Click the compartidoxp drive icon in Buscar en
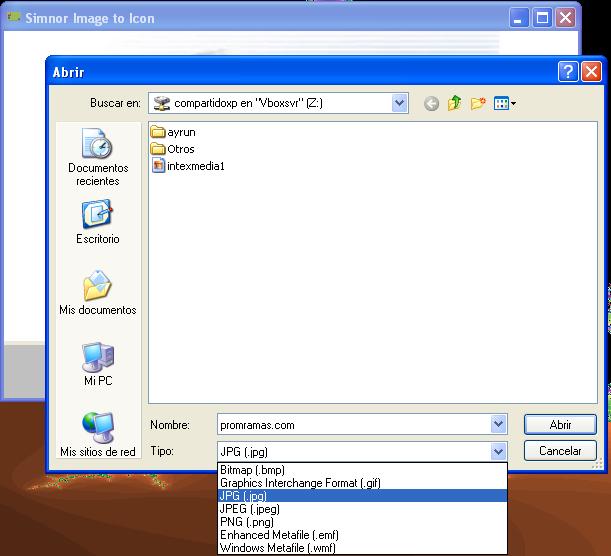611x556 pixels. (161, 103)
